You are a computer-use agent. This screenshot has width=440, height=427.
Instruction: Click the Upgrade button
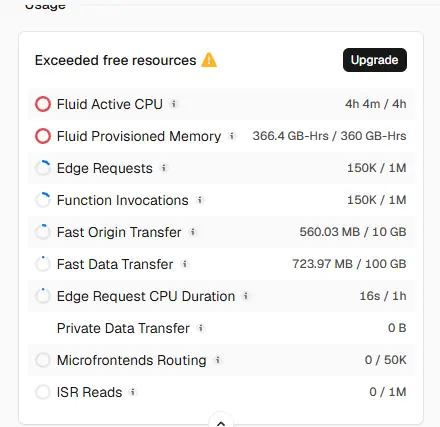[375, 60]
